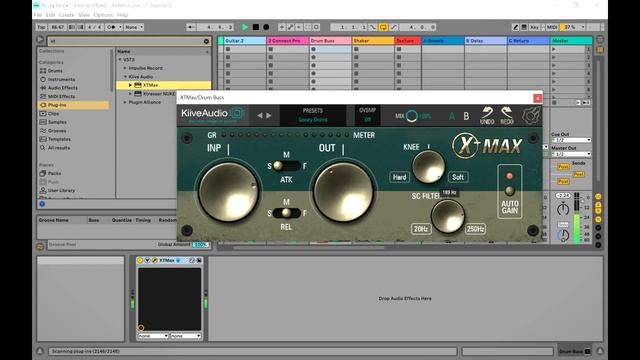Expand the Plugin Alliance folder

(125, 102)
